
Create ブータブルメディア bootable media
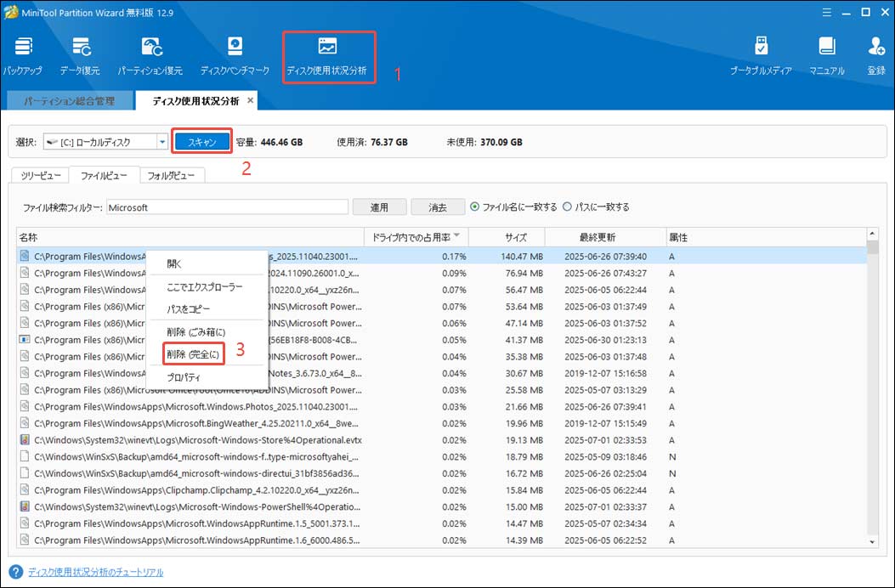point(761,57)
